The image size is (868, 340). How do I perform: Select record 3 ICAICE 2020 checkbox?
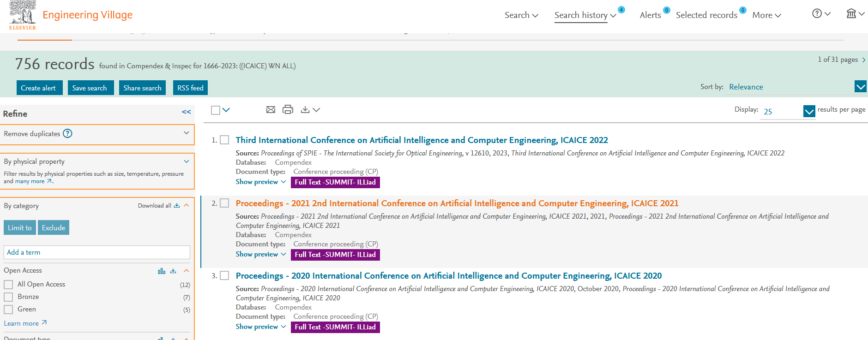tap(224, 275)
